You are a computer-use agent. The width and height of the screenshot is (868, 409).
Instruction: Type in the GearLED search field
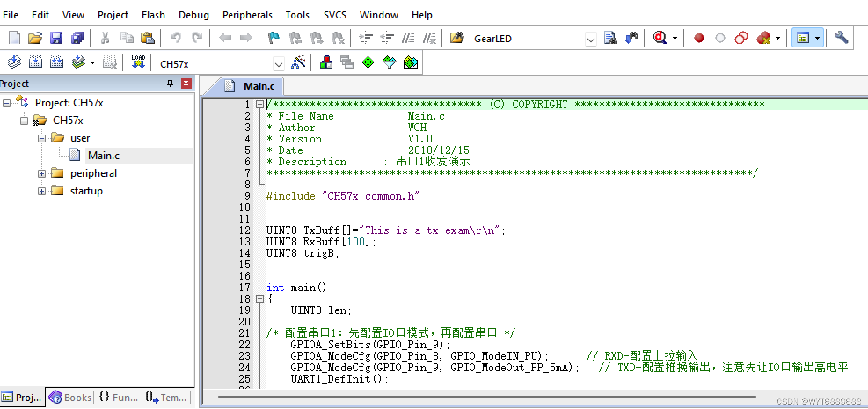(x=528, y=39)
